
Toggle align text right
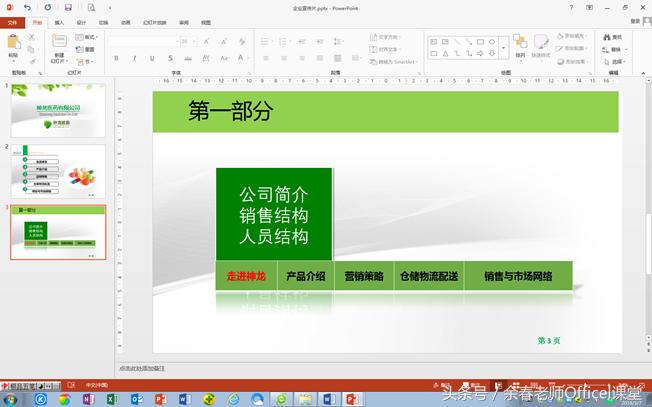coord(302,58)
